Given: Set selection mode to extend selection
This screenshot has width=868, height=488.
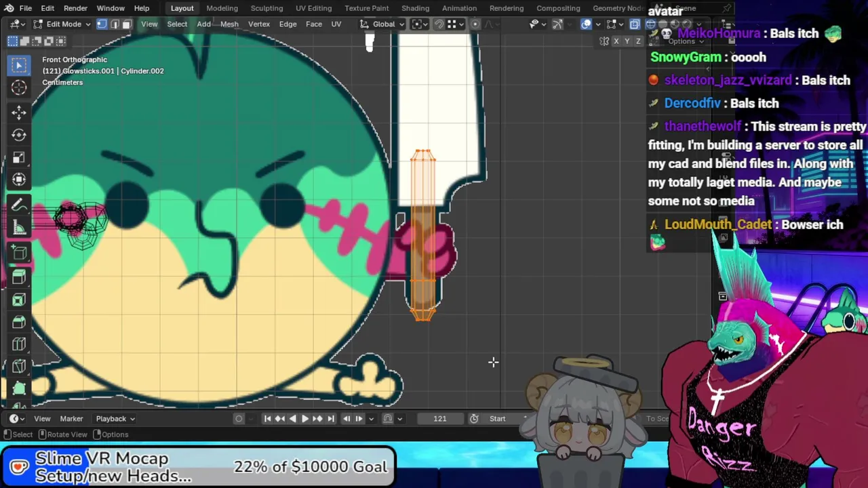Looking at the screenshot, I should [x=24, y=41].
